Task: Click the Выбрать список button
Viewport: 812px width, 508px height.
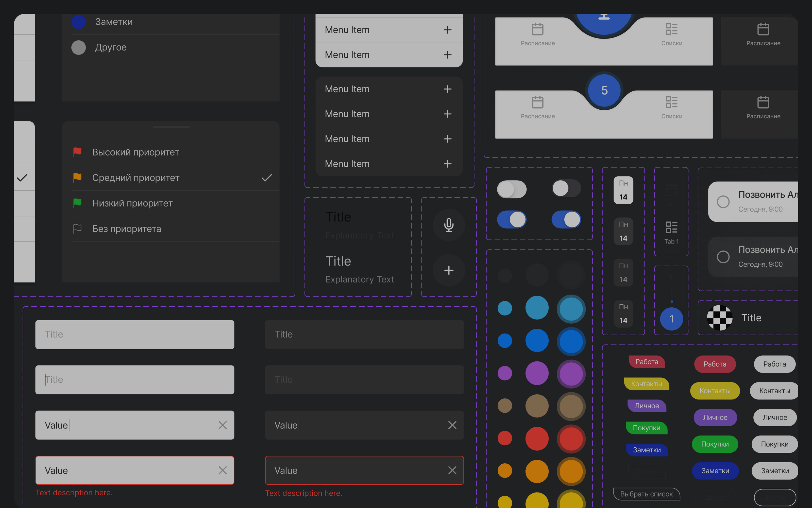Action: coord(646,494)
